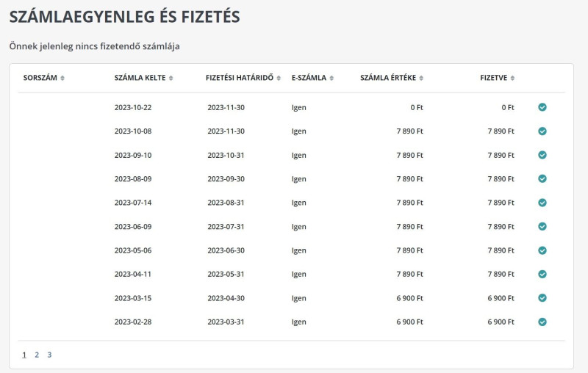The height and width of the screenshot is (373, 588).
Task: Sort table by Fizetve column
Action: click(498, 78)
